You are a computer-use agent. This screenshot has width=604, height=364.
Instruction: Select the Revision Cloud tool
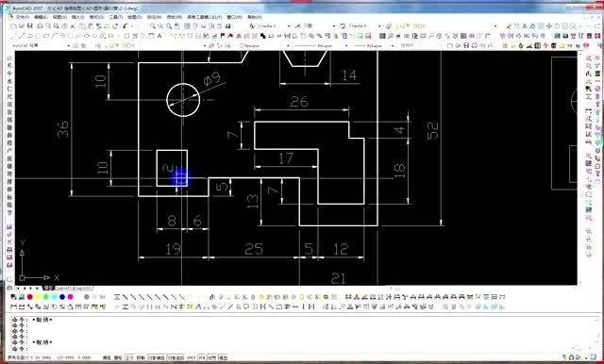pyautogui.click(x=71, y=36)
